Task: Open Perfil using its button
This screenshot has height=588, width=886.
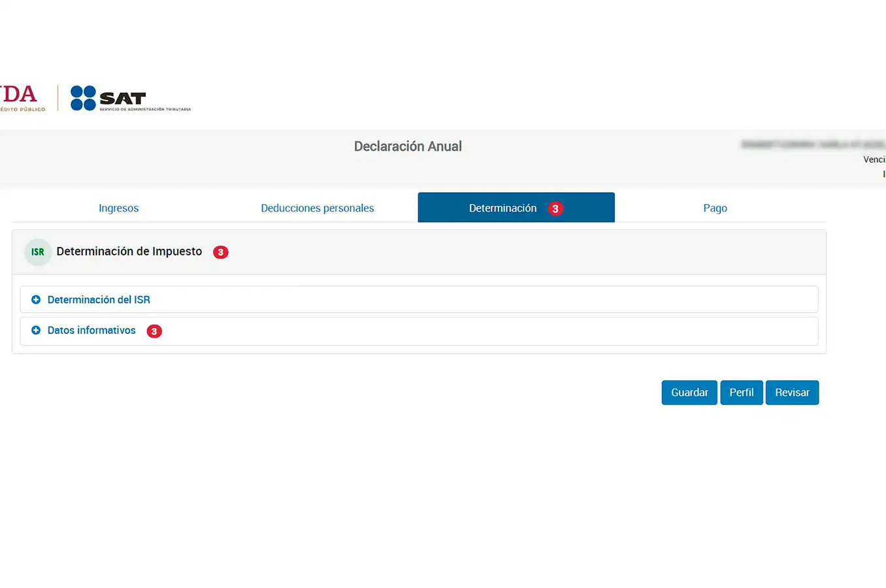Action: (x=741, y=393)
